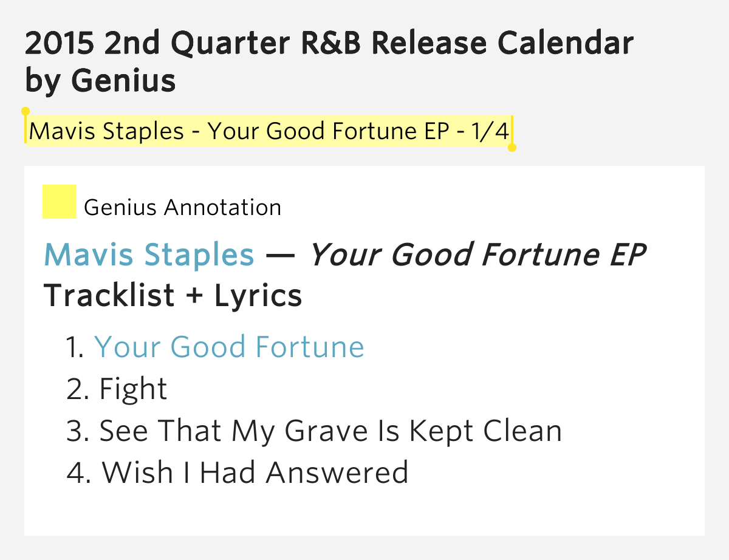Click the R&B Release Calendar page title
Viewport: 729px width, 560px height.
click(329, 44)
